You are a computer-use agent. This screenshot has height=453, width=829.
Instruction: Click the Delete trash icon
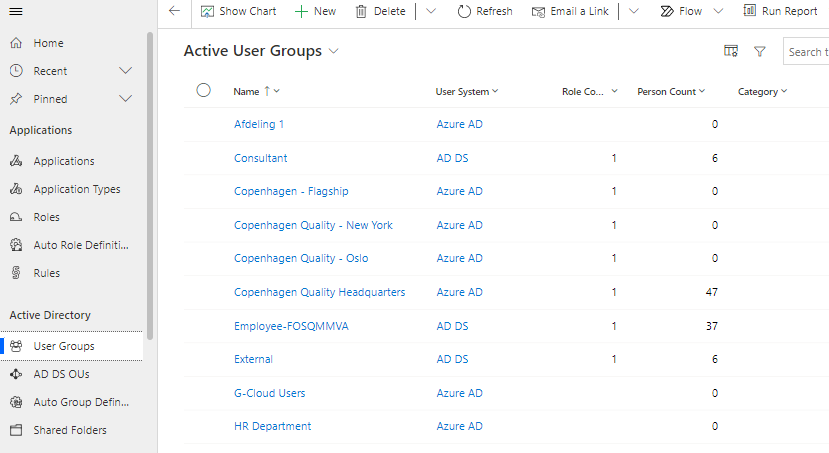[361, 11]
